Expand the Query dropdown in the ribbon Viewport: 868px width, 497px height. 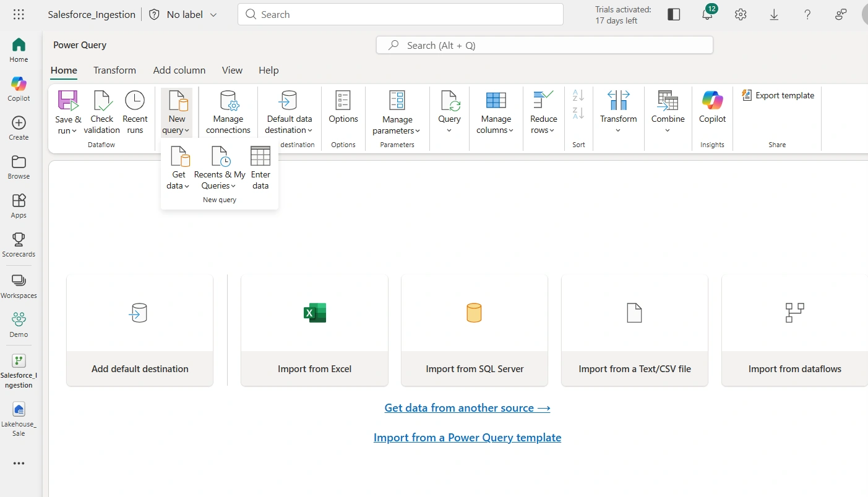[449, 113]
